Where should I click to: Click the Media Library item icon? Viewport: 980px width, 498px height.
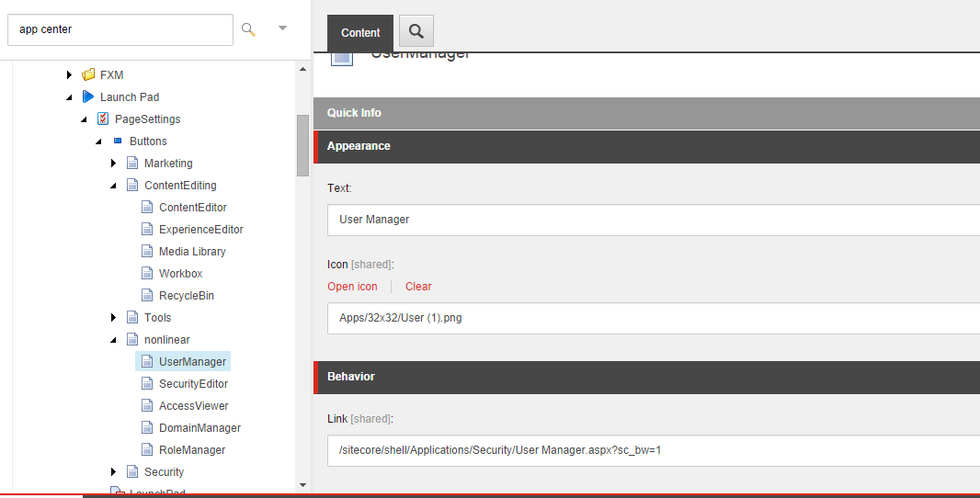tap(147, 251)
